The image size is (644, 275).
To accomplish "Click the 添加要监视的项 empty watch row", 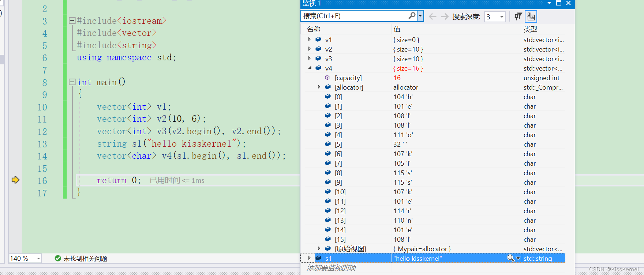I will 332,268.
